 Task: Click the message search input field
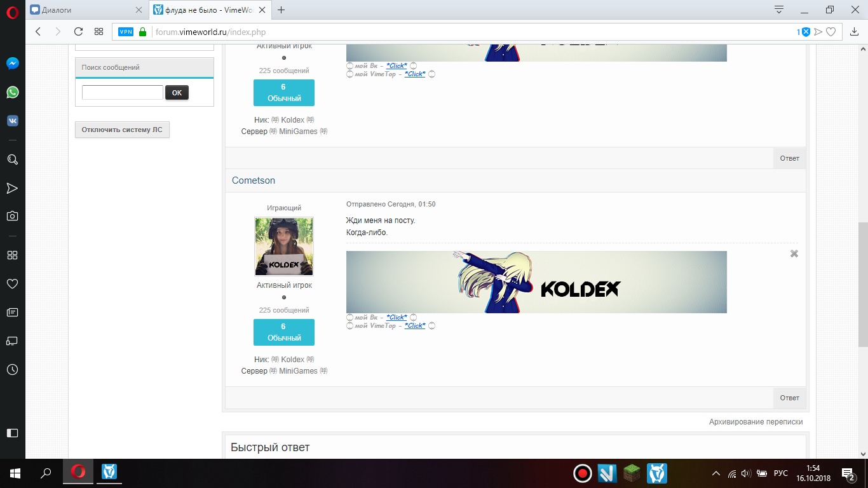click(123, 92)
